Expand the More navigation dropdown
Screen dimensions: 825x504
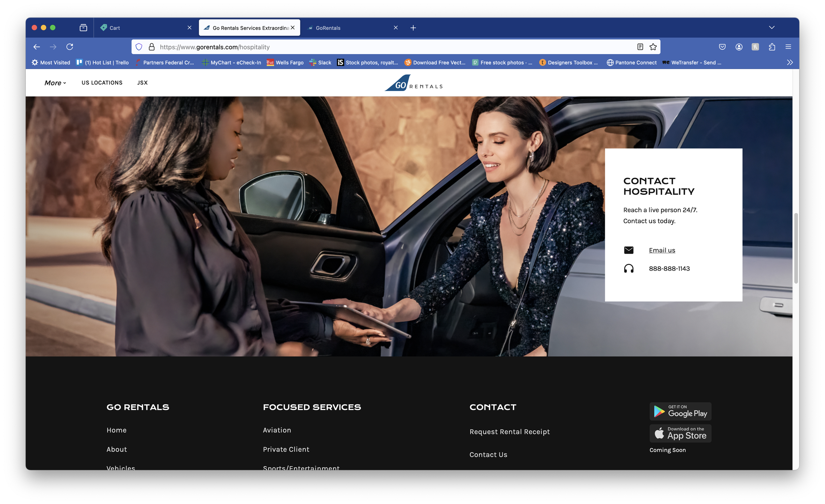coord(54,83)
